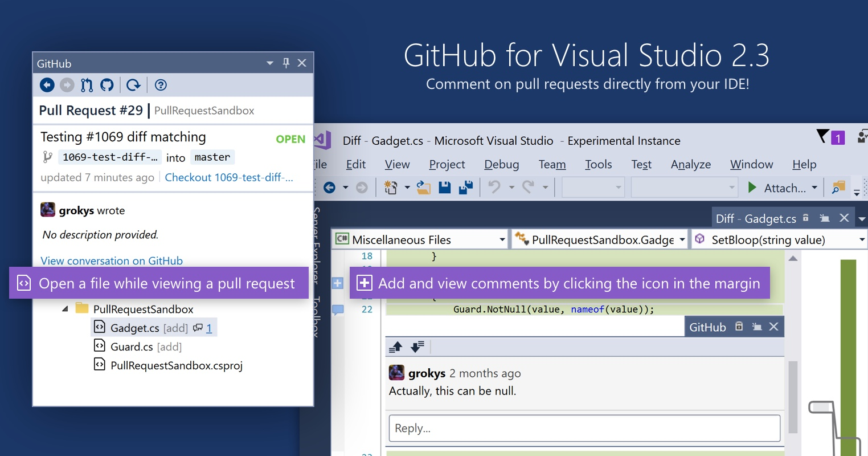Open the Team menu
The image size is (868, 456).
551,164
